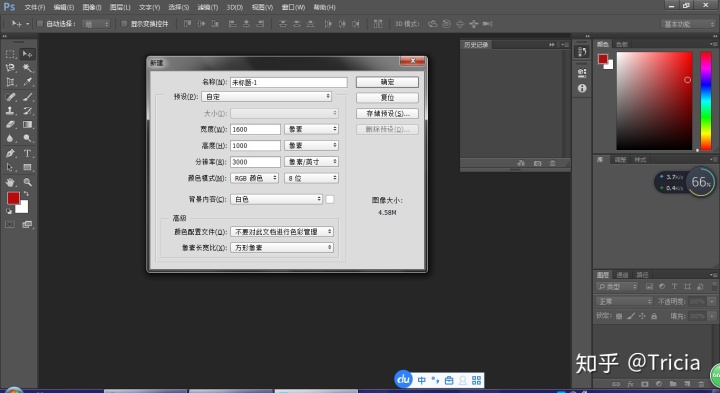
Task: Click the 3D rotate mode icon
Action: pyautogui.click(x=432, y=24)
